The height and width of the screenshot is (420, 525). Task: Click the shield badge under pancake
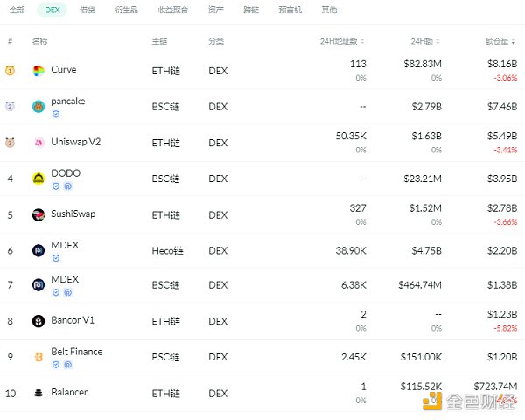click(56, 114)
